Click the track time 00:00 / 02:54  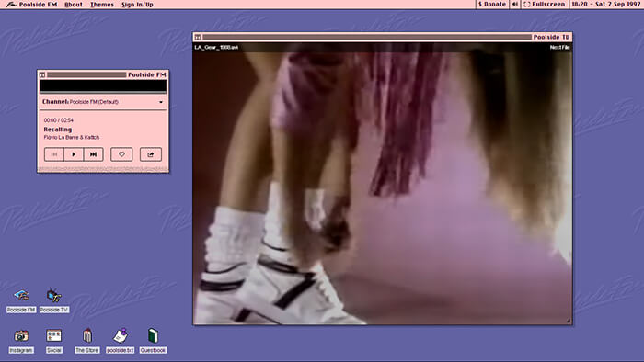pos(59,120)
